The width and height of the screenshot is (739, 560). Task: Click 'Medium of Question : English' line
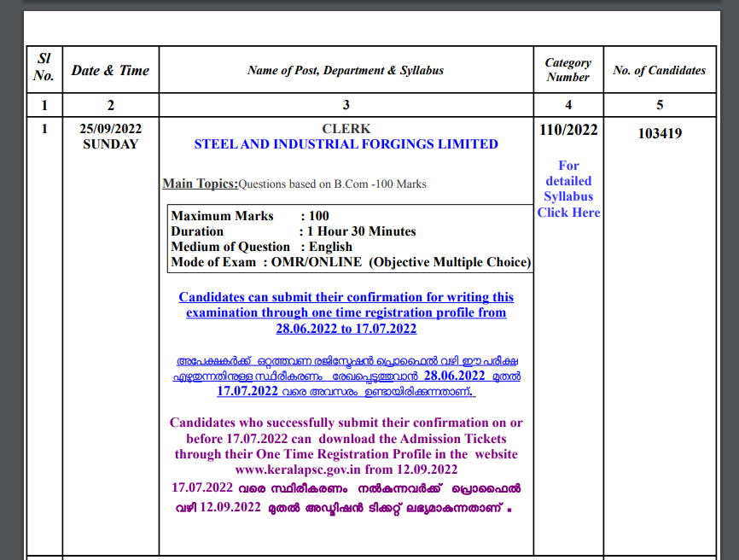(262, 247)
